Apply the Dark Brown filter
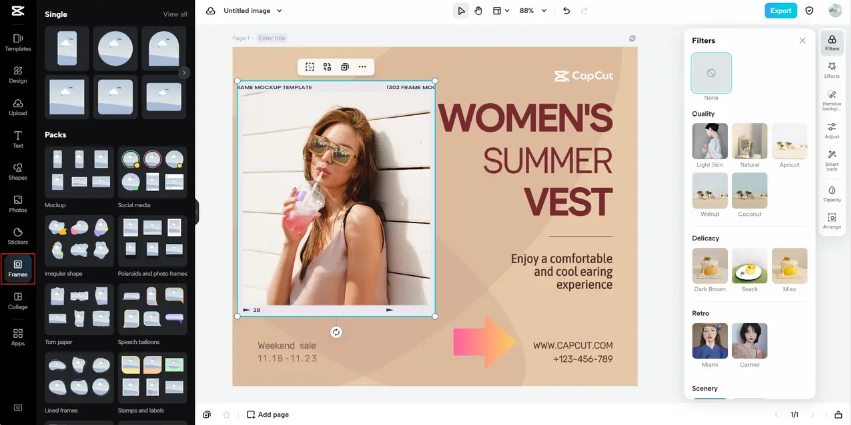851x425 pixels. [x=710, y=266]
